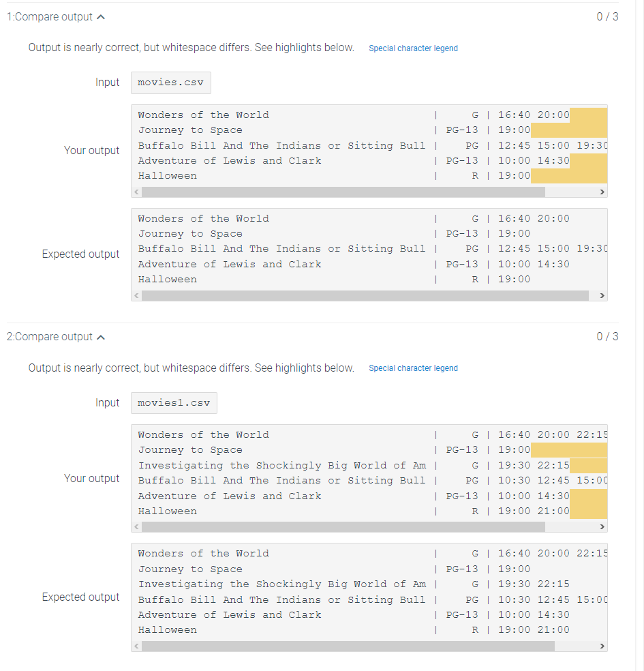The width and height of the screenshot is (644, 671).
Task: Click the left scroll arrow under Your output in test 1
Action: (136, 192)
